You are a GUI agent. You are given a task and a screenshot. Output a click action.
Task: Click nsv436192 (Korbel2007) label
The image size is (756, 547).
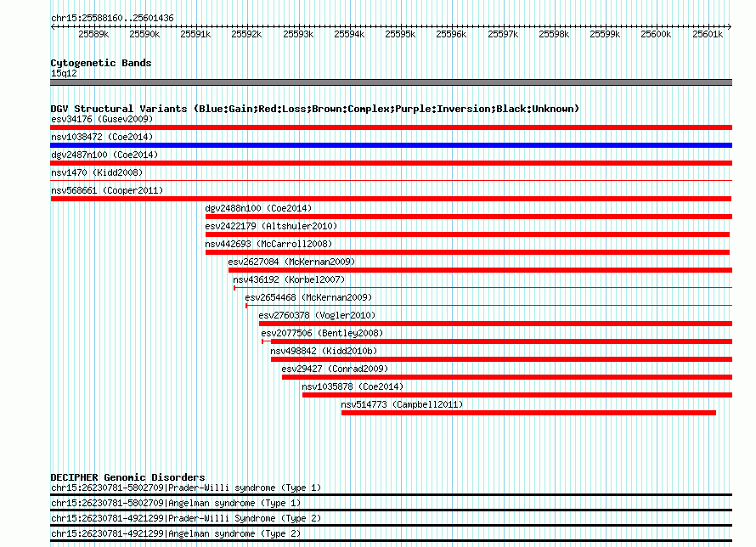pos(289,279)
